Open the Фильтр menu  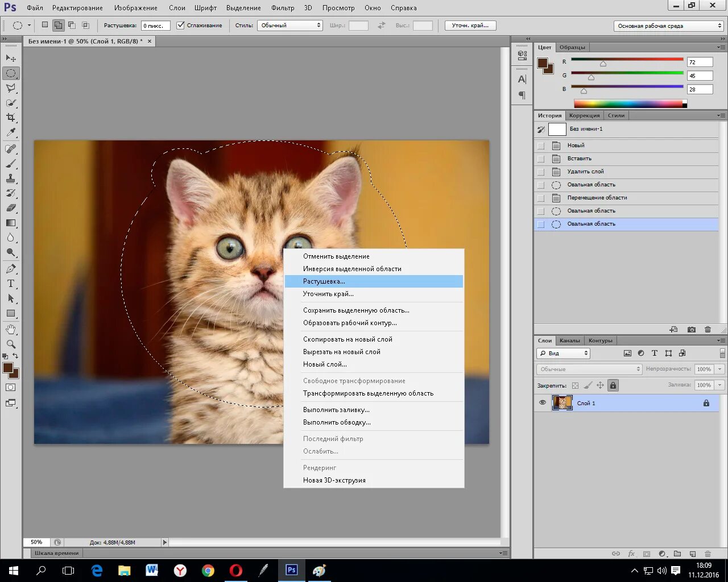click(x=283, y=8)
